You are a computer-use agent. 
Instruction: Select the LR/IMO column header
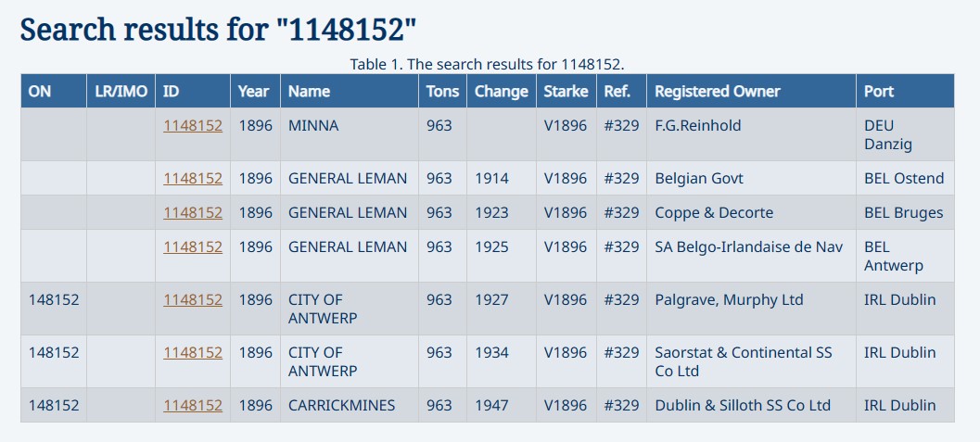pyautogui.click(x=121, y=92)
